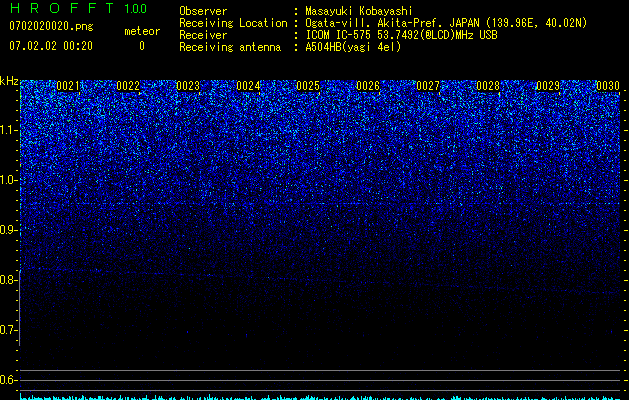Click time marker 0025
The image size is (629, 400).
point(308,86)
